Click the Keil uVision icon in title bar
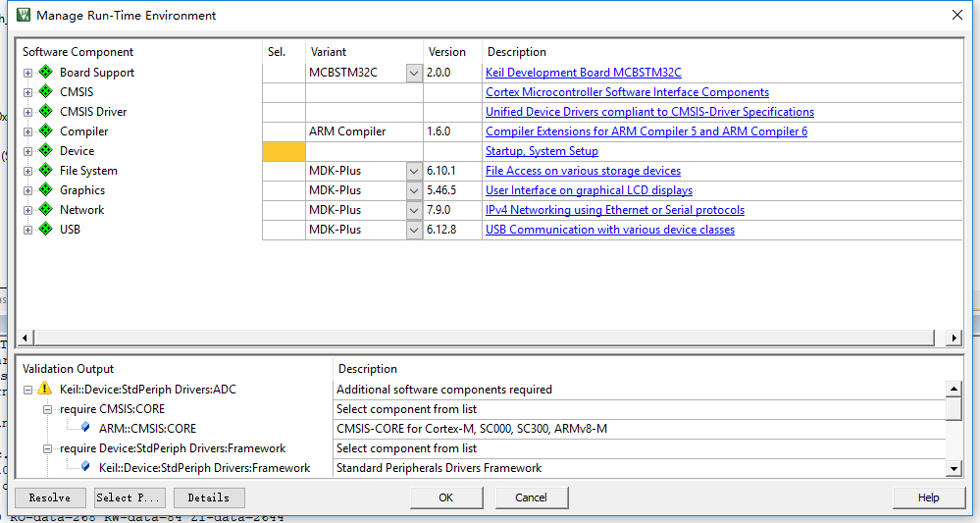This screenshot has width=980, height=523. click(x=24, y=15)
